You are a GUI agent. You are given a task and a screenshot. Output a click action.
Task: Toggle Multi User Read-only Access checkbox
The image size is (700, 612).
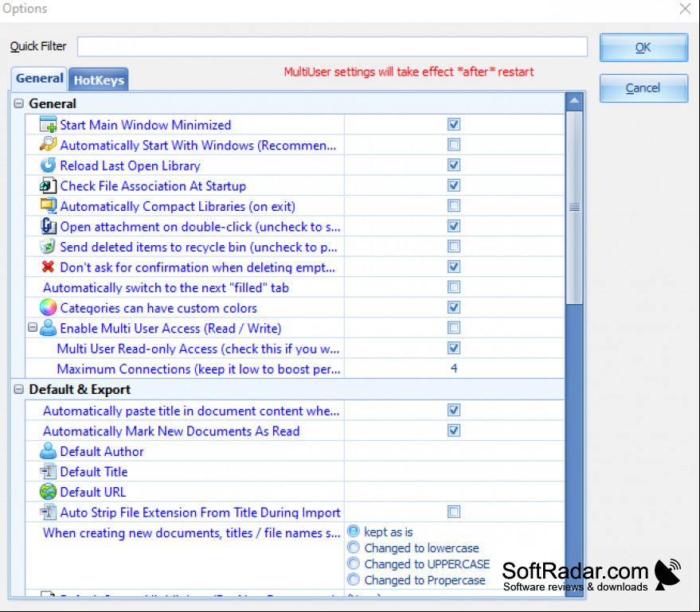click(454, 348)
